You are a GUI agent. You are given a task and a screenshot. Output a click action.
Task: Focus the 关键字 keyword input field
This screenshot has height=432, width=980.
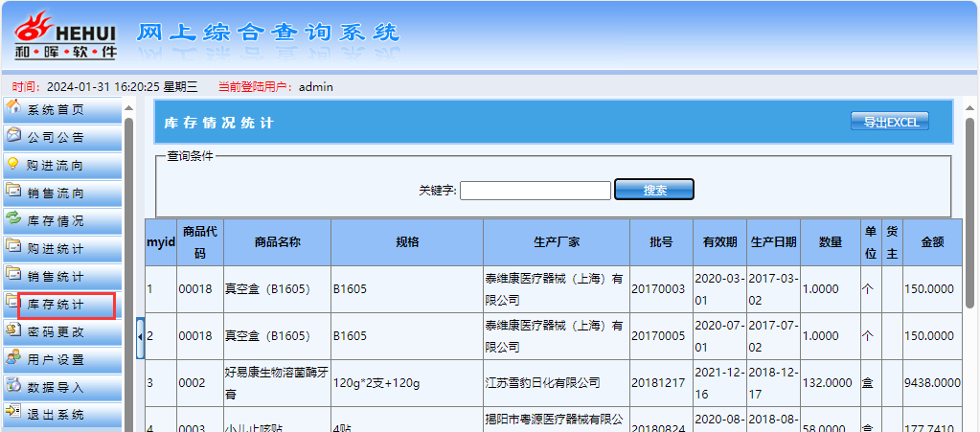[535, 191]
